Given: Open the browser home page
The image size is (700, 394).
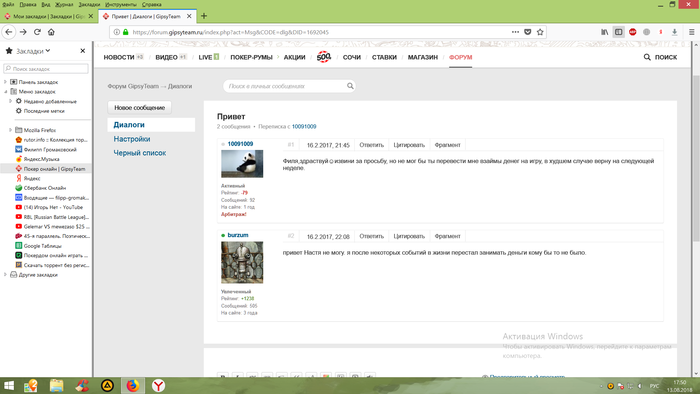Looking at the screenshot, I should coord(51,32).
